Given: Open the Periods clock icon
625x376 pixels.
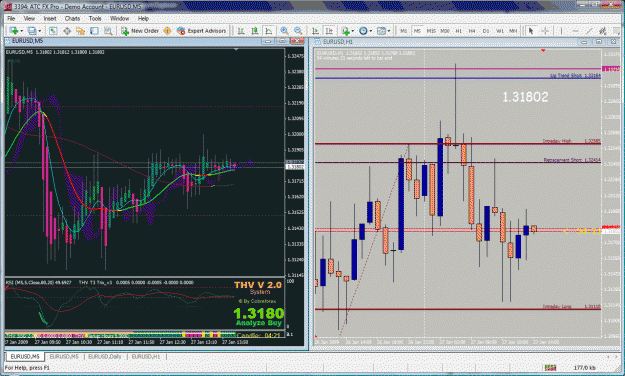Looking at the screenshot, I should pyautogui.click(x=363, y=31).
